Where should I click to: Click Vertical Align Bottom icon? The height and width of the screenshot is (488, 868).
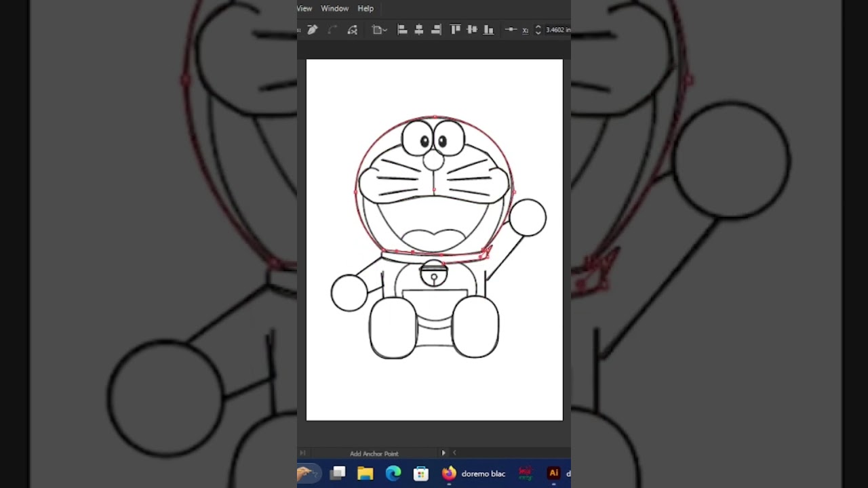tap(488, 30)
